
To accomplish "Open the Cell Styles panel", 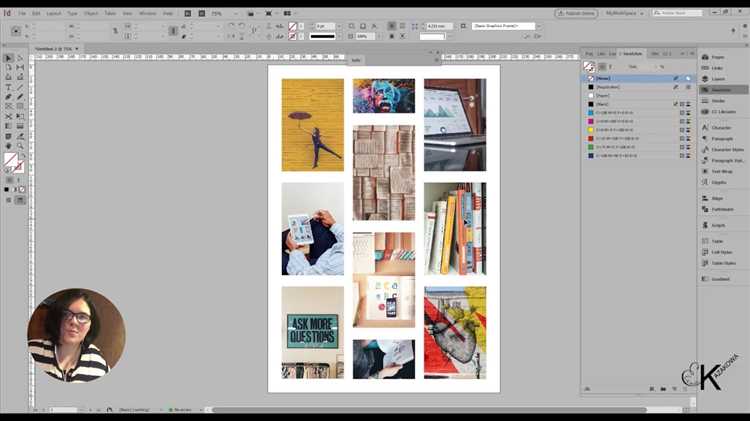I will (722, 252).
